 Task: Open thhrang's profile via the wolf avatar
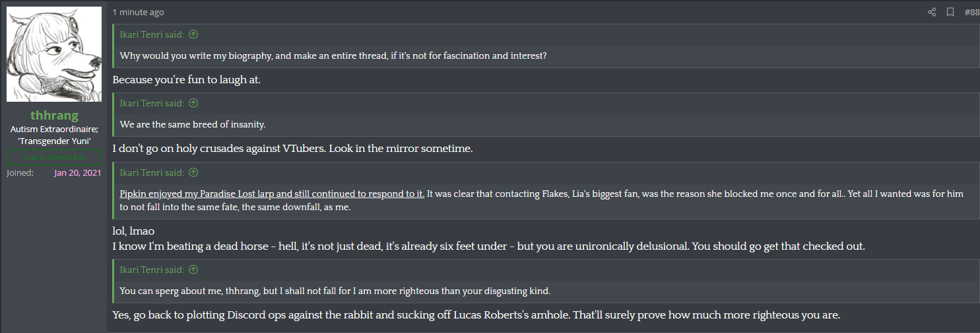(x=54, y=54)
